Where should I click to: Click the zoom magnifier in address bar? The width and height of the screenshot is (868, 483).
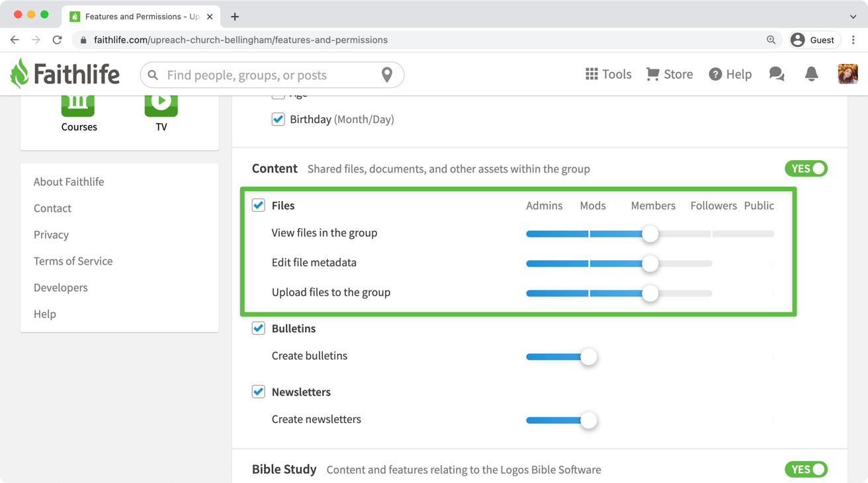[x=771, y=40]
